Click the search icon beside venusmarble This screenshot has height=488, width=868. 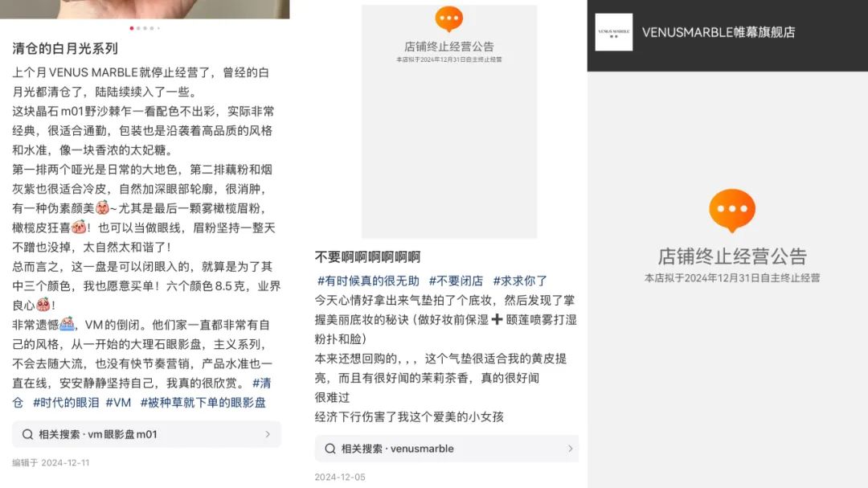coord(330,449)
